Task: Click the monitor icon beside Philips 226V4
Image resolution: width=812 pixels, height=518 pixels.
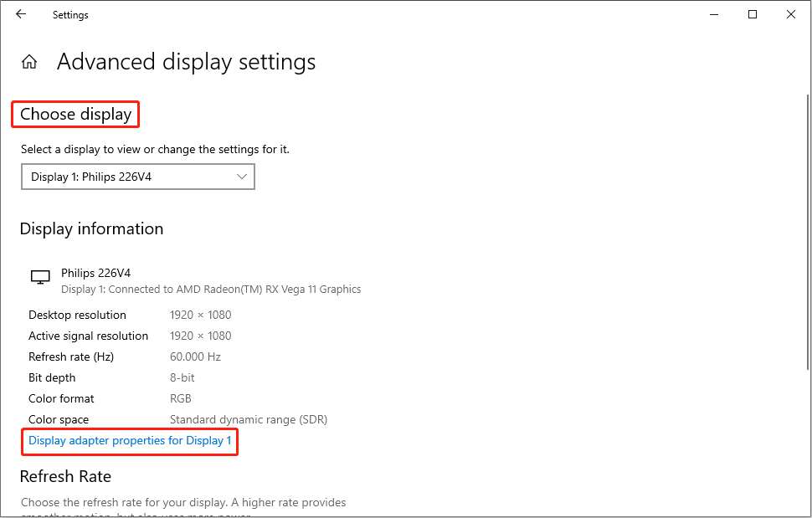Action: [39, 277]
